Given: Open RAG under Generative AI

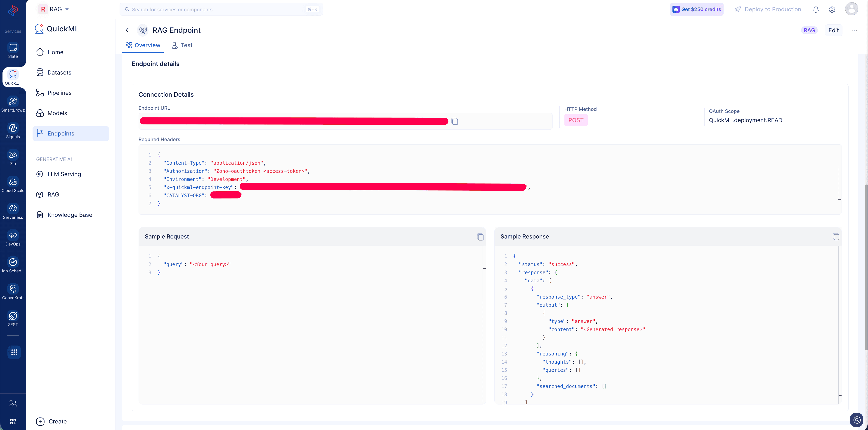Looking at the screenshot, I should 71,195.
